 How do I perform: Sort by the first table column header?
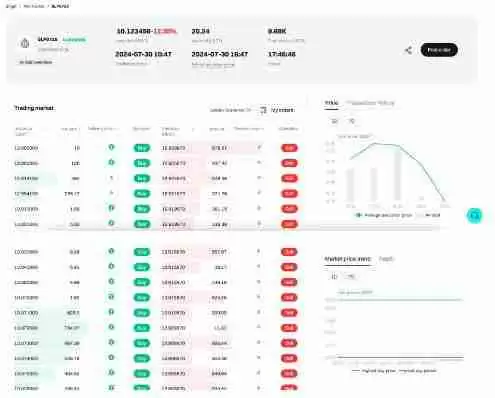click(x=24, y=131)
